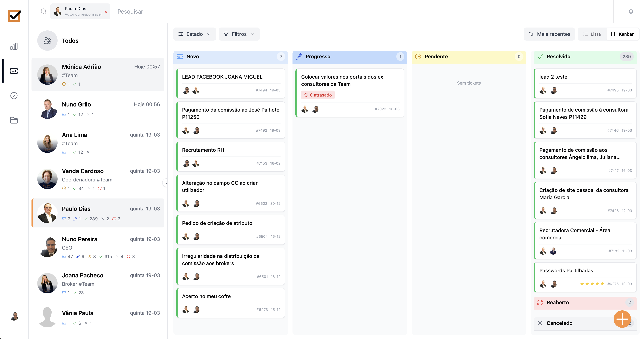This screenshot has width=644, height=339.
Task: Click the Pesquisar search field
Action: (x=130, y=12)
